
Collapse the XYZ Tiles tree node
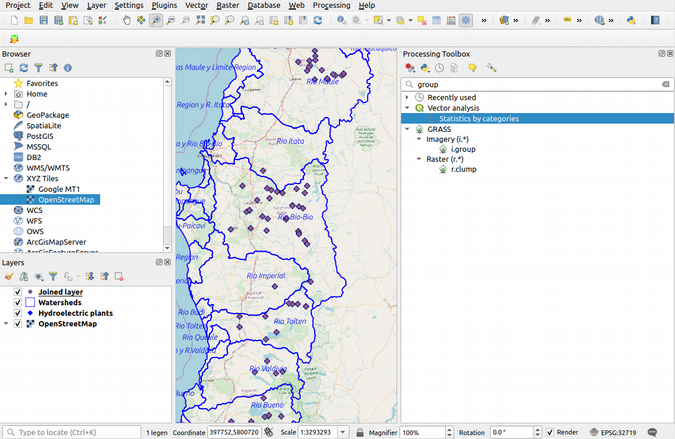[6, 178]
